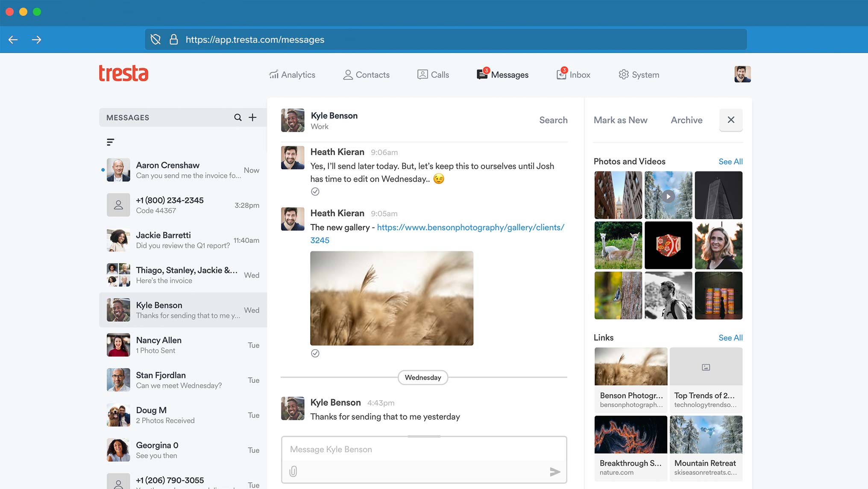The image size is (868, 489).
Task: Click the search icon in Messages panel
Action: coord(237,117)
